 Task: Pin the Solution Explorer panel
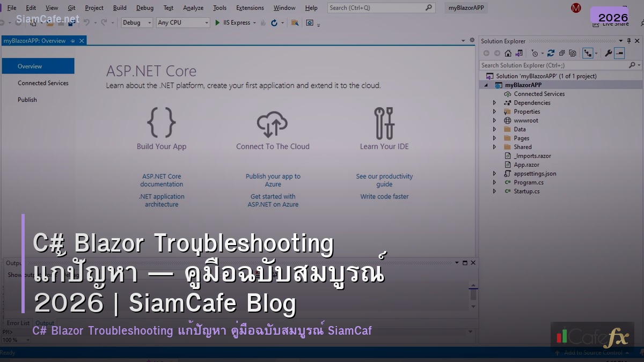tap(629, 41)
